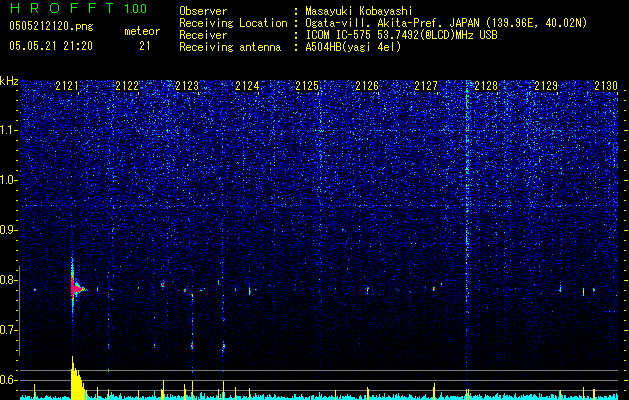The image size is (629, 400).
Task: Click the 2123 time marker
Action: click(187, 86)
